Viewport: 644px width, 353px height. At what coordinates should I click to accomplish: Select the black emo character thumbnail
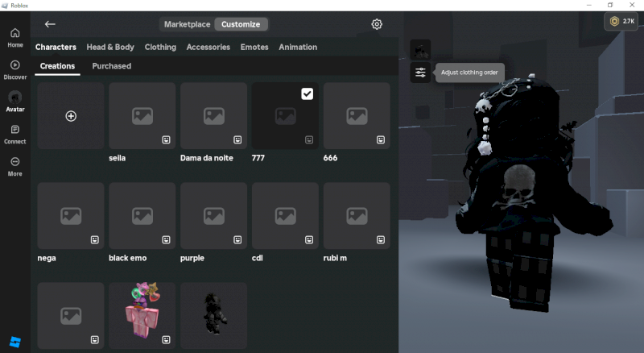[x=142, y=215]
